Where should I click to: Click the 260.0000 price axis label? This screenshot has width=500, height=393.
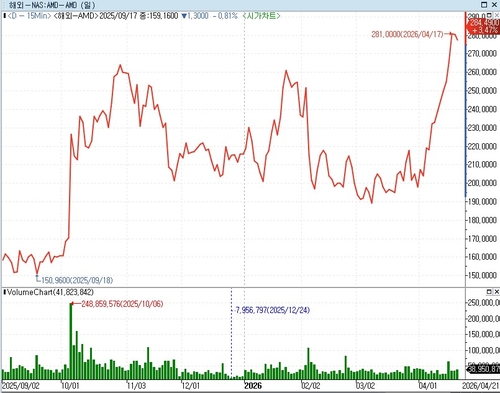(482, 72)
